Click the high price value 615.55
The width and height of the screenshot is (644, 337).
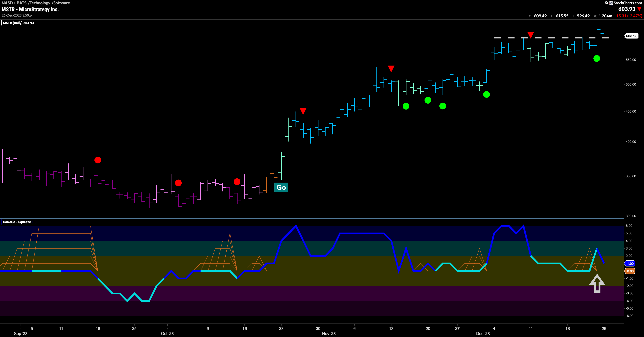562,16
